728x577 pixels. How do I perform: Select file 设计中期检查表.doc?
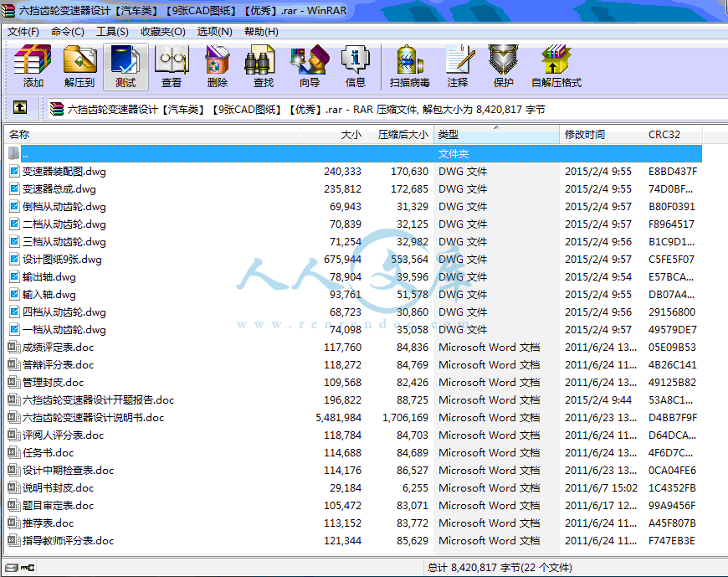click(69, 470)
